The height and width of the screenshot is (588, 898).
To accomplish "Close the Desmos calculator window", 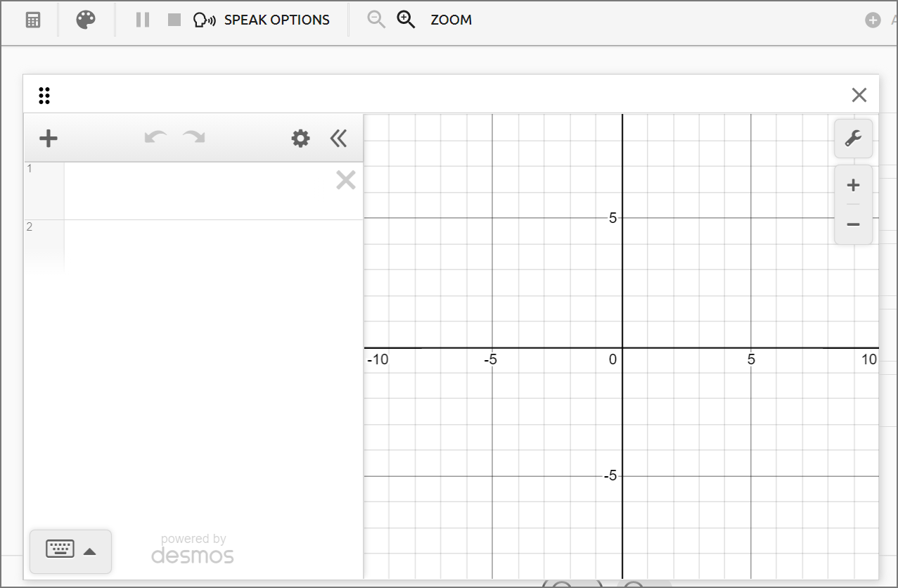I will (x=859, y=95).
